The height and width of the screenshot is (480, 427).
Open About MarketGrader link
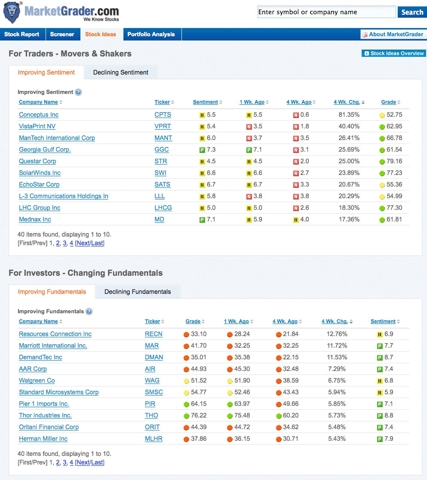[x=393, y=34]
